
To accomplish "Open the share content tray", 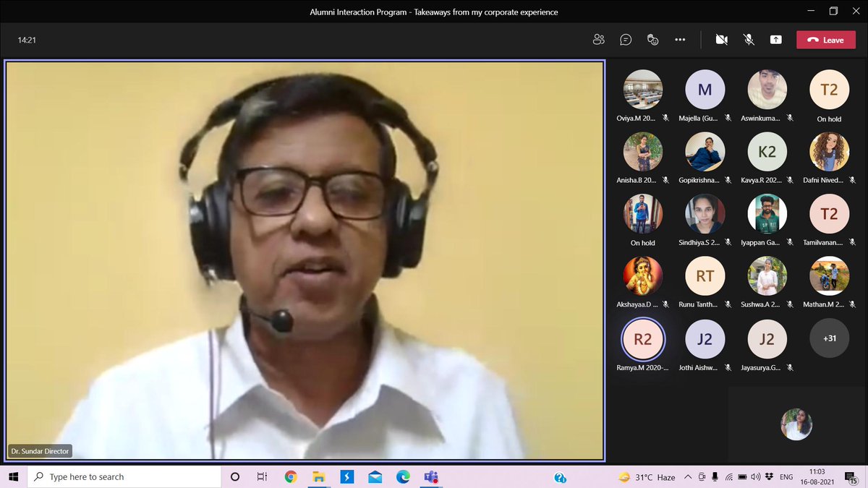I will click(775, 40).
